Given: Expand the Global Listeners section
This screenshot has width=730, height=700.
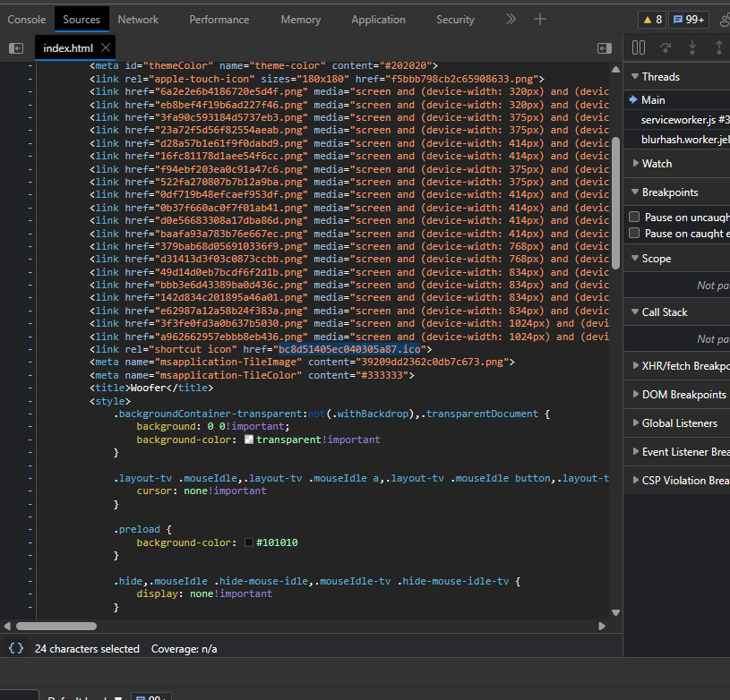Looking at the screenshot, I should [679, 423].
